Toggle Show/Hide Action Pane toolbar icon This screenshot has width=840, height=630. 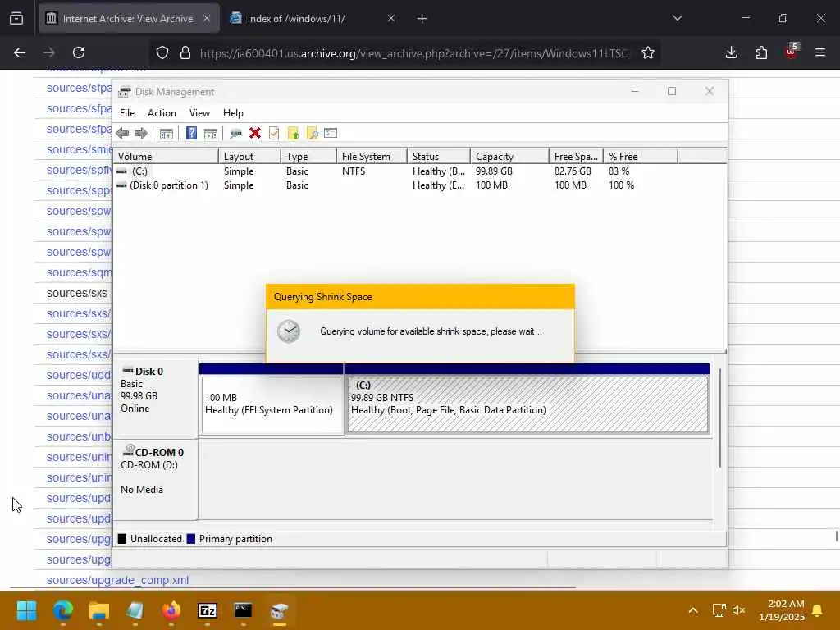211,134
